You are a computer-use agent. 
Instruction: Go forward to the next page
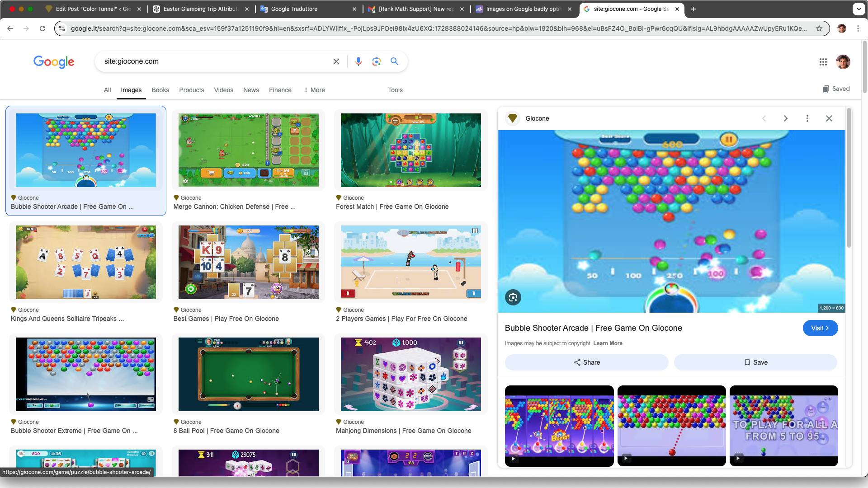click(26, 28)
